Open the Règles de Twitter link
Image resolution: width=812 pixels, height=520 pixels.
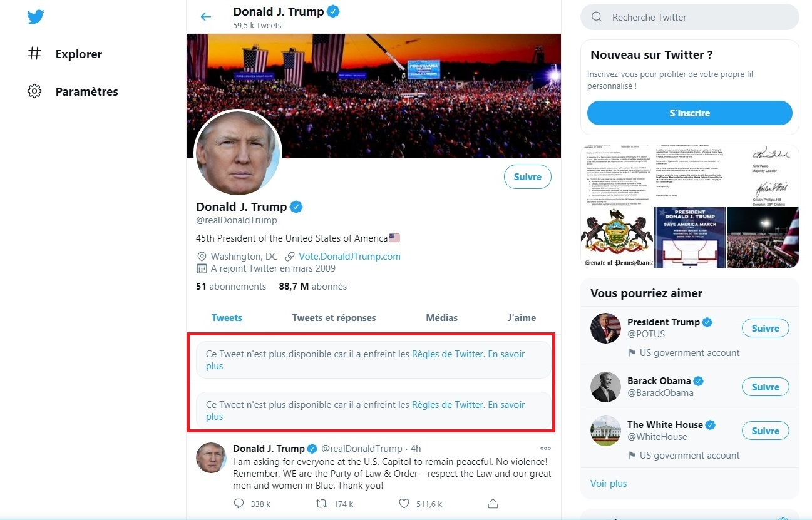(x=448, y=354)
